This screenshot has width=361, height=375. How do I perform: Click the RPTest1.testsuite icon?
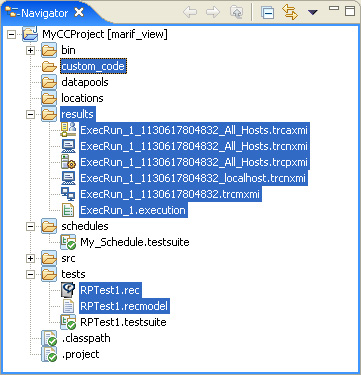[x=68, y=322]
